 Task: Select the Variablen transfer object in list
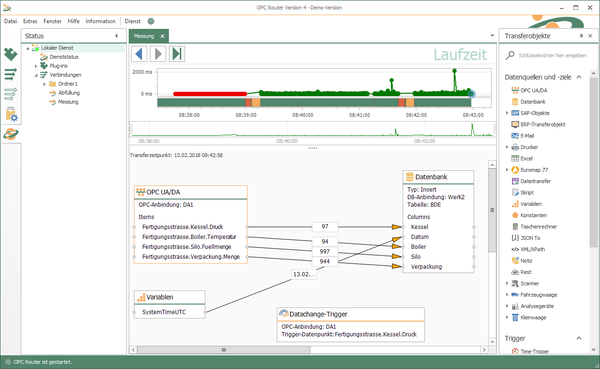(x=531, y=204)
